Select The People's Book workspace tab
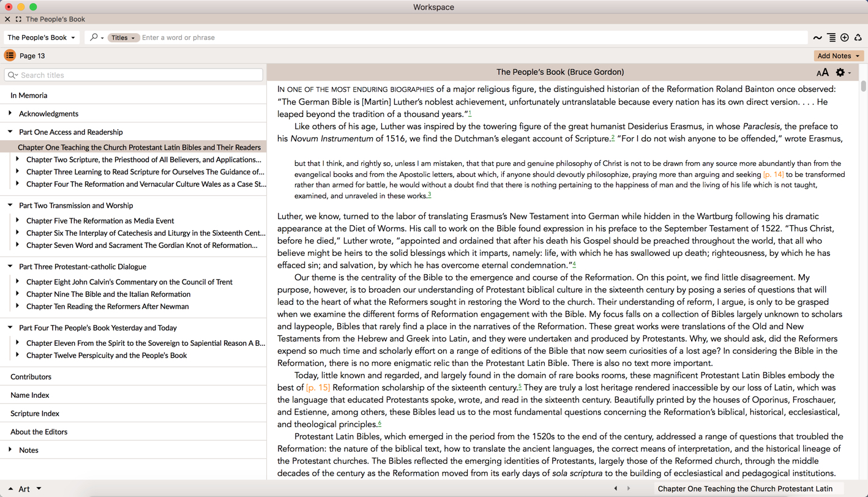The image size is (868, 497). tap(55, 20)
